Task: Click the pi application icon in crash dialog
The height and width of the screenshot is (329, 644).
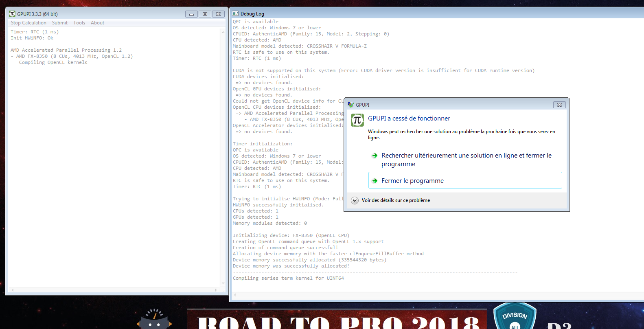Action: [357, 120]
